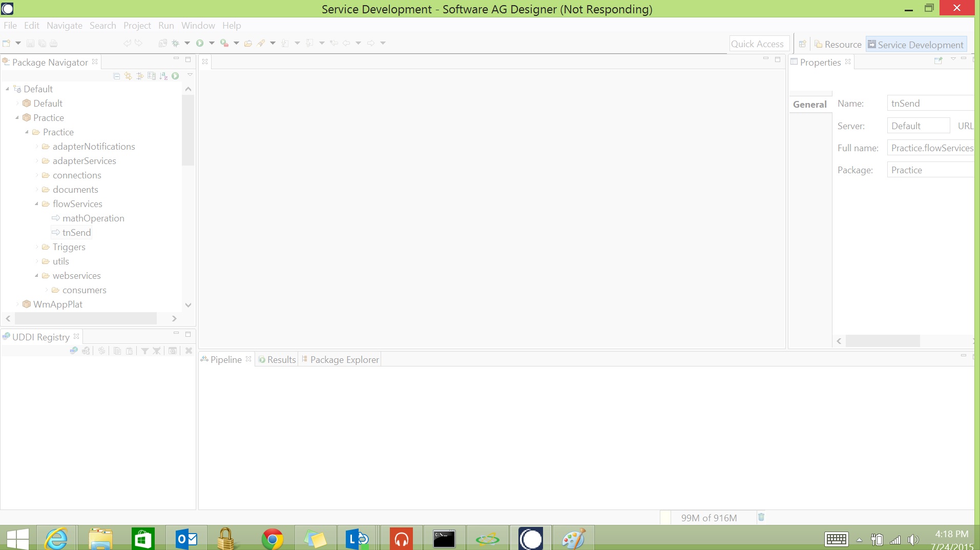Click the Disconnect from UDDI Registry icon
This screenshot has height=550, width=980.
pyautogui.click(x=86, y=351)
